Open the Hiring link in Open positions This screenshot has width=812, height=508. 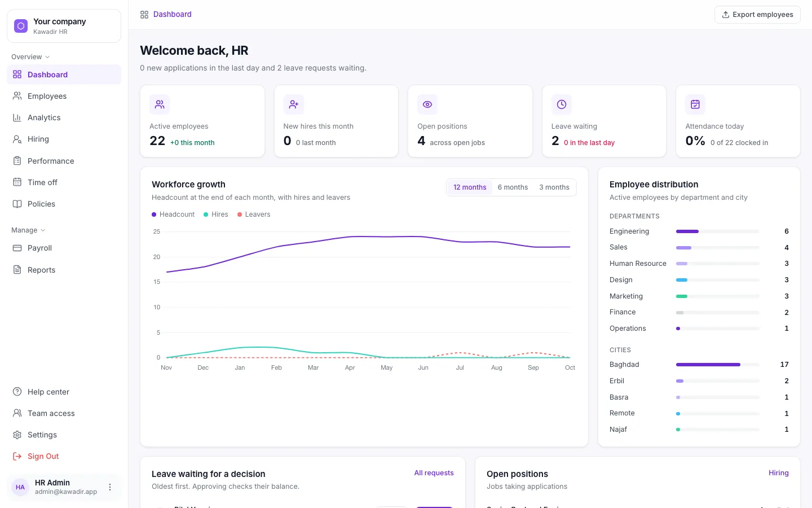click(x=779, y=473)
